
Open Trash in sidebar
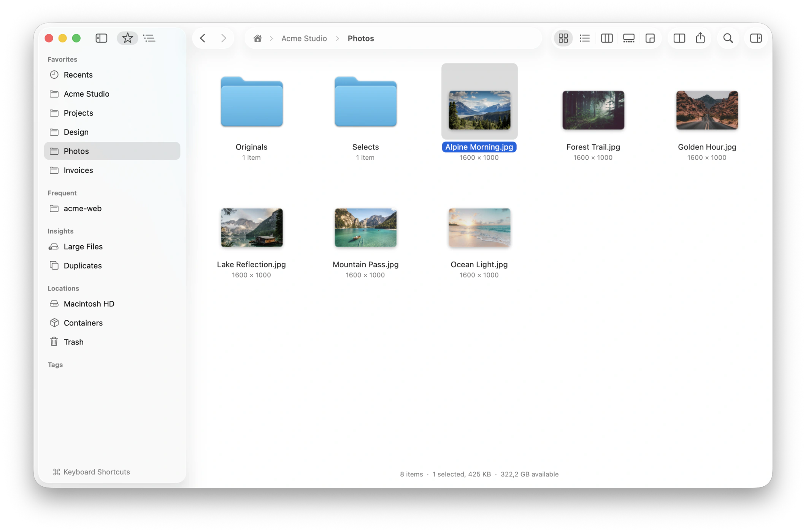pyautogui.click(x=112, y=342)
